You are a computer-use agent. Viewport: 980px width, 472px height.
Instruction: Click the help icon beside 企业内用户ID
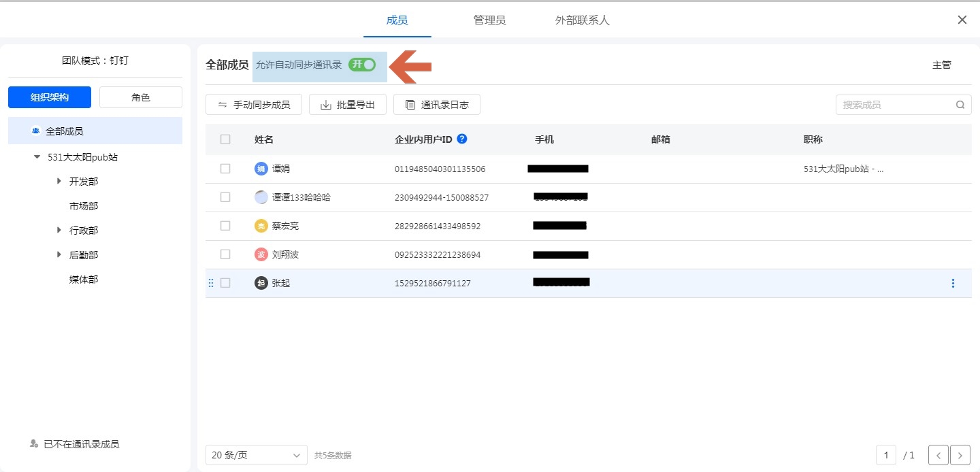[462, 139]
